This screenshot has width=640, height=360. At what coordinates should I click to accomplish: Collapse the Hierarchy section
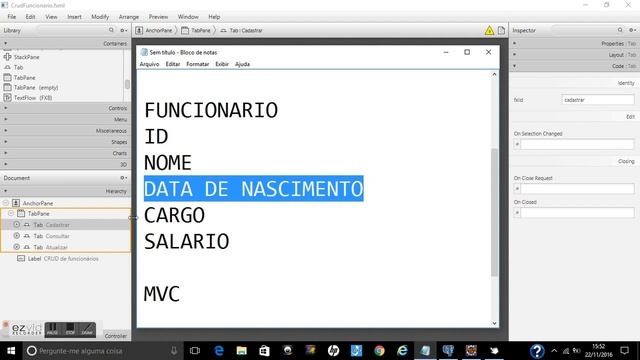(65, 191)
